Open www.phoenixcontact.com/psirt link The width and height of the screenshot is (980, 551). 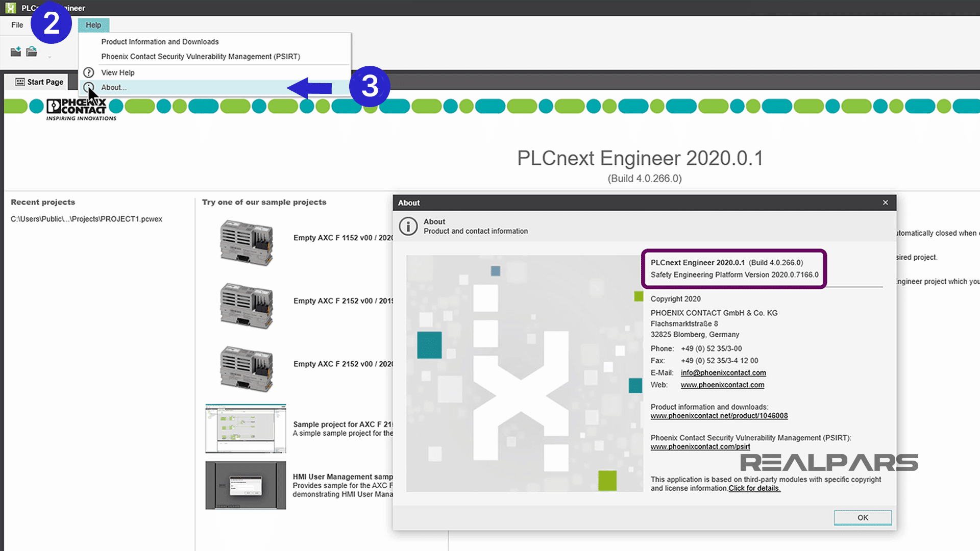click(x=700, y=447)
